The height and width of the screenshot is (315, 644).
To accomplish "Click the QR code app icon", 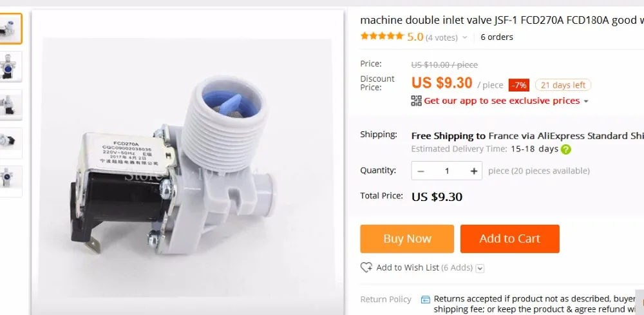I will click(x=417, y=100).
